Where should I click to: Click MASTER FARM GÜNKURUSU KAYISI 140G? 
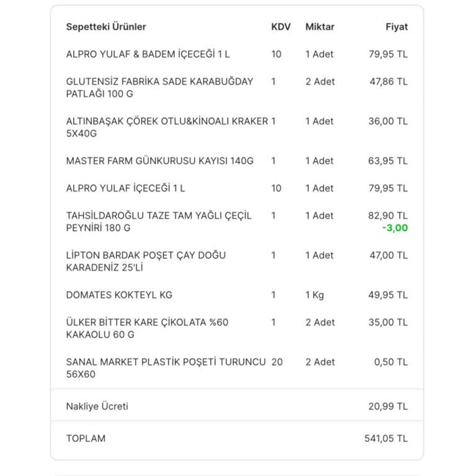tap(159, 161)
